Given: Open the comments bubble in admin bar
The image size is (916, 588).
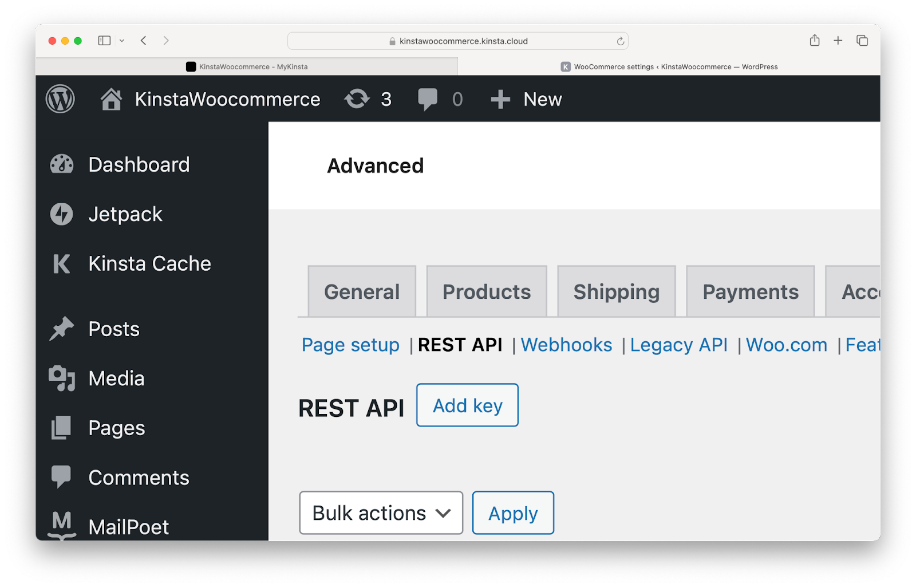Looking at the screenshot, I should (427, 99).
